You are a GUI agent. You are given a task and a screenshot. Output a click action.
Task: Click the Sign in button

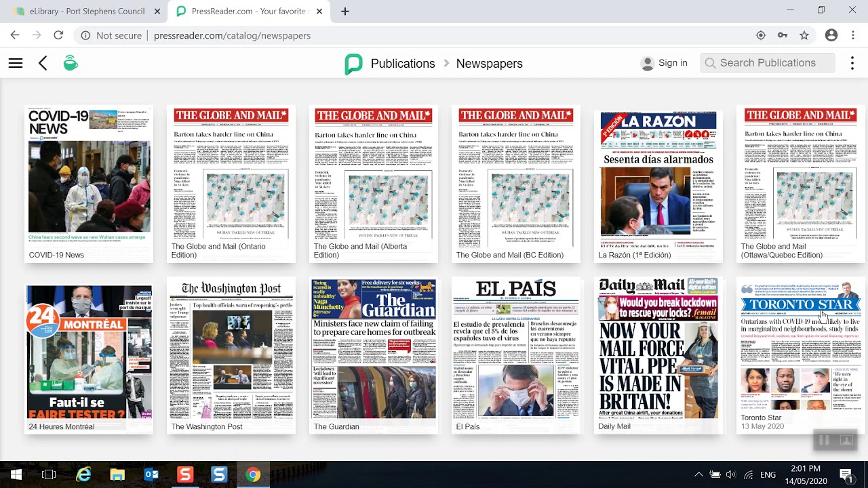click(665, 63)
